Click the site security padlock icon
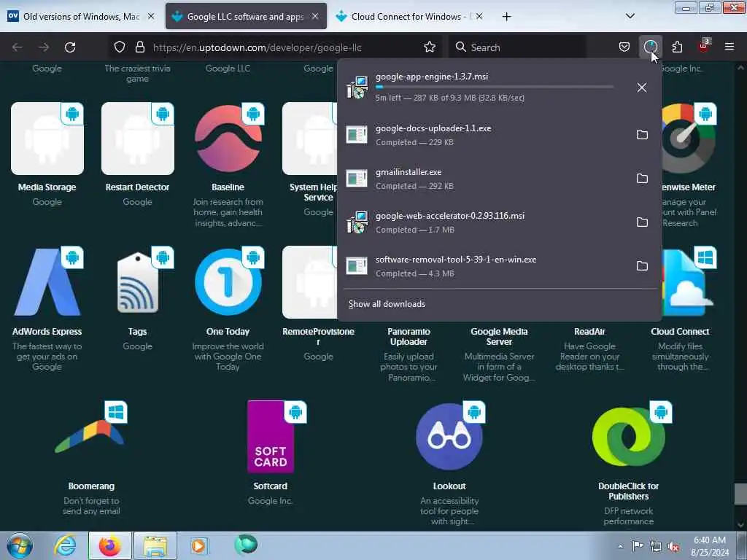 click(x=139, y=47)
